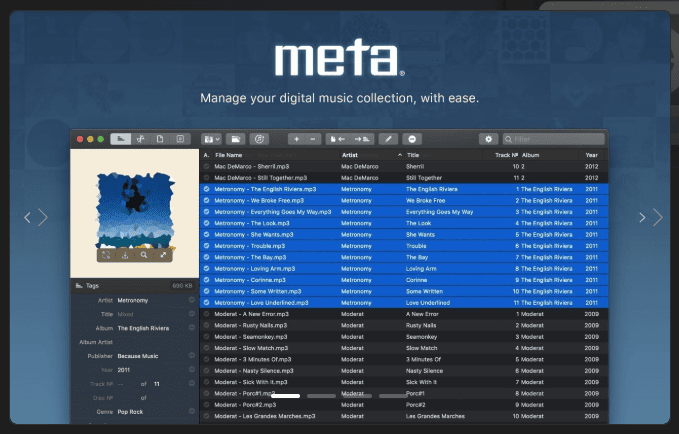Uncheck Metronomy - Corinne.mp3 row checkbox
Image resolution: width=679 pixels, height=434 pixels.
(207, 280)
